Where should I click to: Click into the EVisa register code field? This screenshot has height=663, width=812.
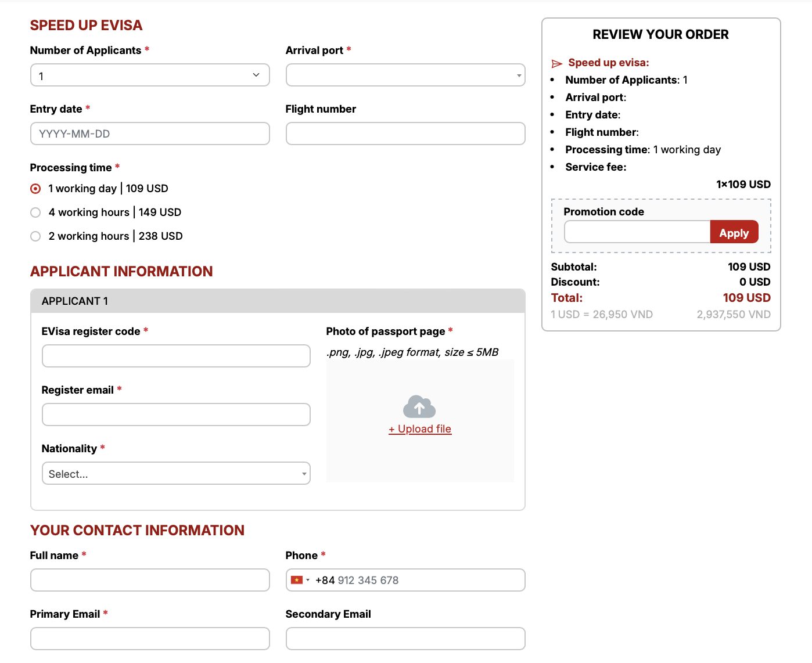[x=175, y=356]
